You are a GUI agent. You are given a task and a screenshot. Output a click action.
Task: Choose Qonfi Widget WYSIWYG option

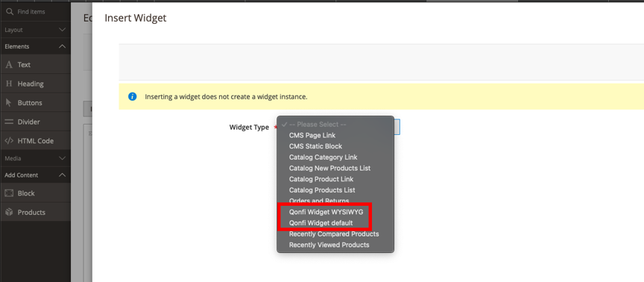335,212
